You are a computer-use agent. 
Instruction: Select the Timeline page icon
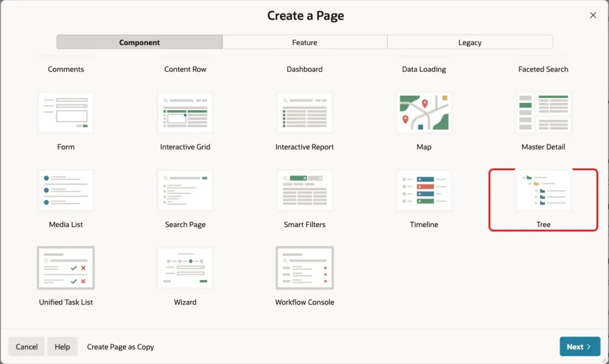(423, 190)
